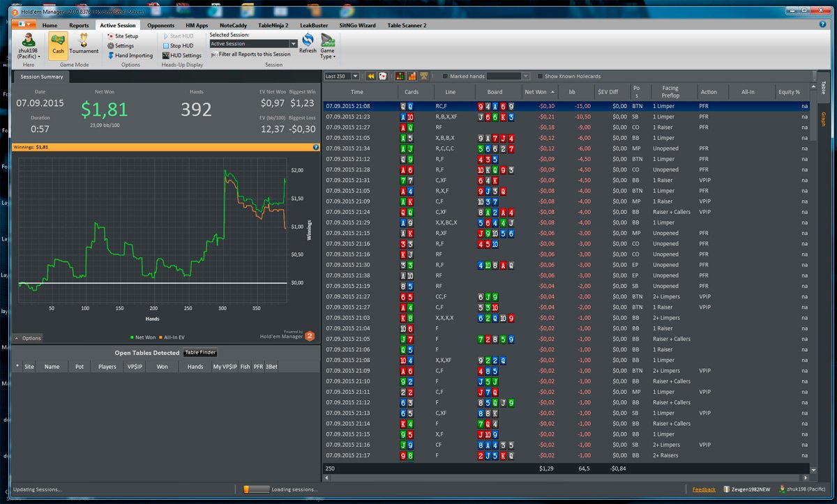Click the Table Finder button

(200, 353)
